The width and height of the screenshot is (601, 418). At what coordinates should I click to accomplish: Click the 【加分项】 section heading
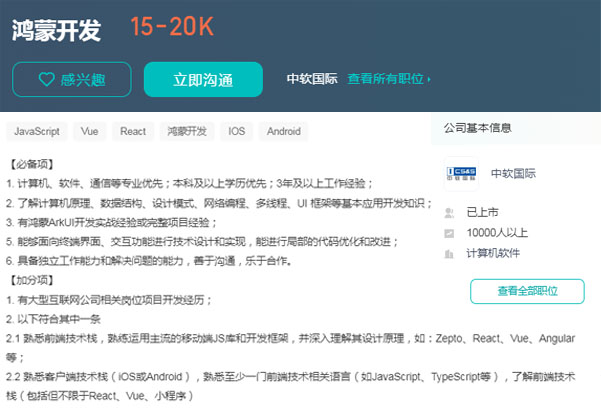32,280
